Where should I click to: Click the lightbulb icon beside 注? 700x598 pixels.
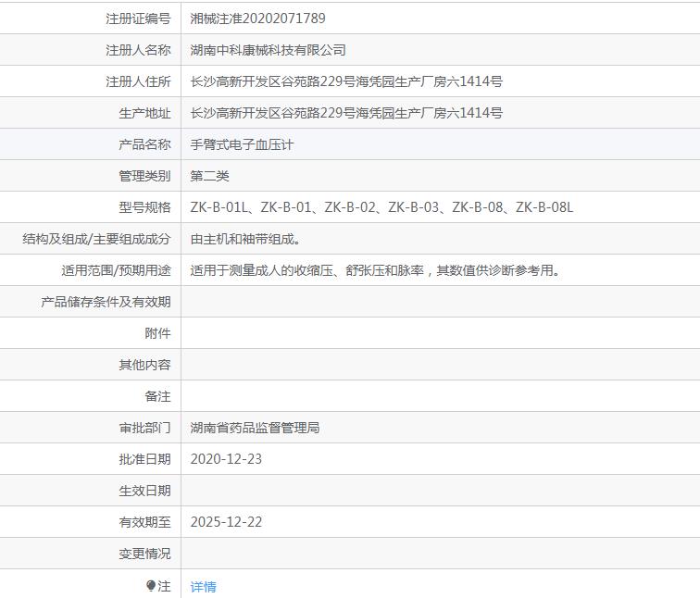[x=151, y=586]
